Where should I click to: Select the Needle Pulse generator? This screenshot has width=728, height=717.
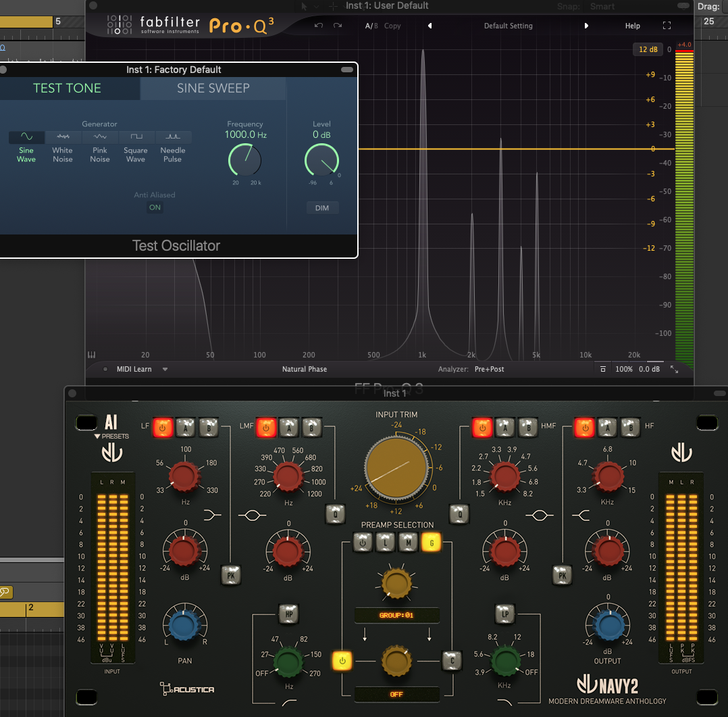173,147
